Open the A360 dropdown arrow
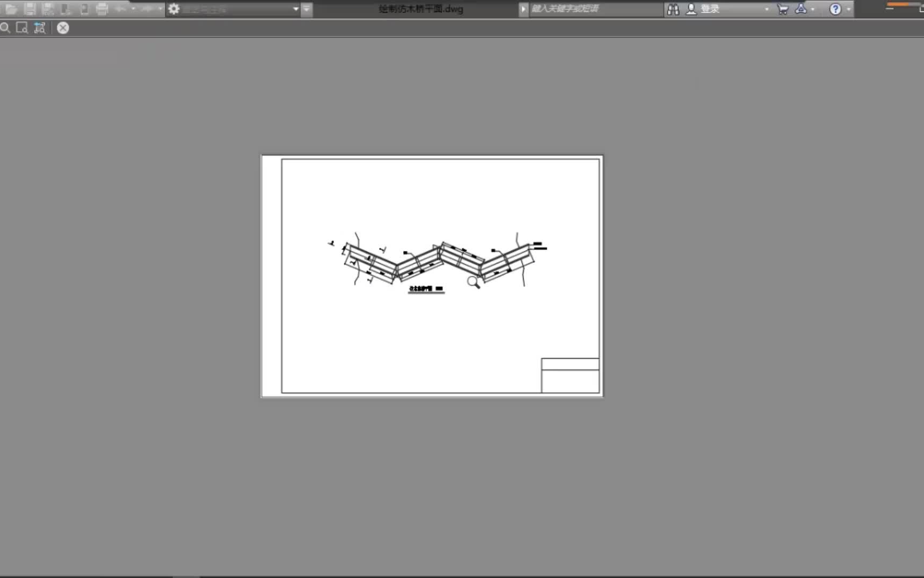The width and height of the screenshot is (924, 578). pyautogui.click(x=813, y=9)
